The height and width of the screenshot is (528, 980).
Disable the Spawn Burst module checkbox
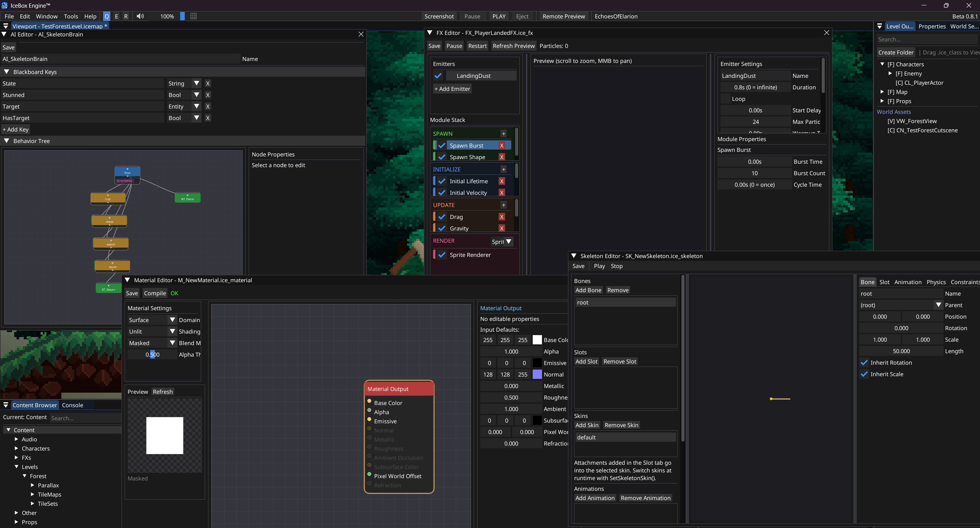[442, 146]
